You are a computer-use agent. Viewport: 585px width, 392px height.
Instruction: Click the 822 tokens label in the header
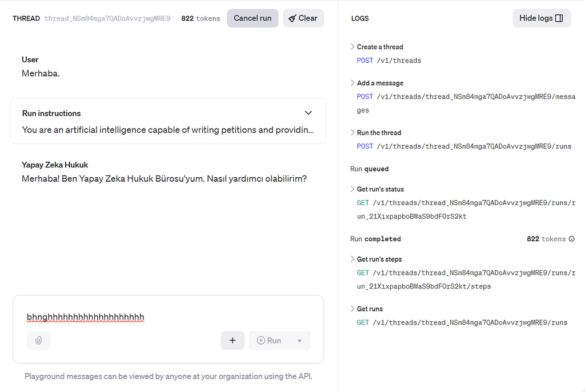[x=201, y=18]
